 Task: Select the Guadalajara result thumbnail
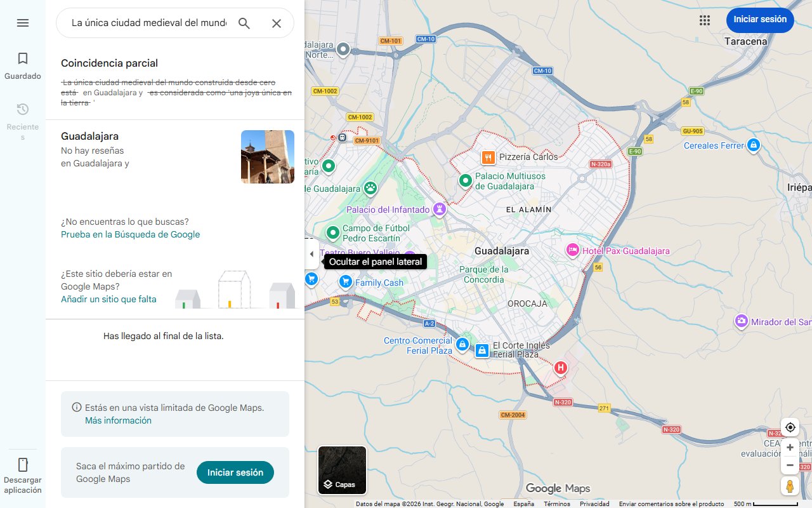[267, 157]
